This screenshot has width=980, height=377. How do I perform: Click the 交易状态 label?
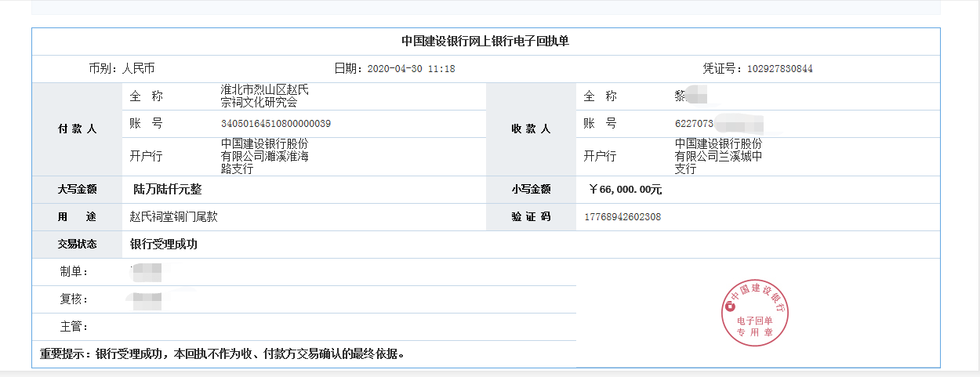click(77, 244)
